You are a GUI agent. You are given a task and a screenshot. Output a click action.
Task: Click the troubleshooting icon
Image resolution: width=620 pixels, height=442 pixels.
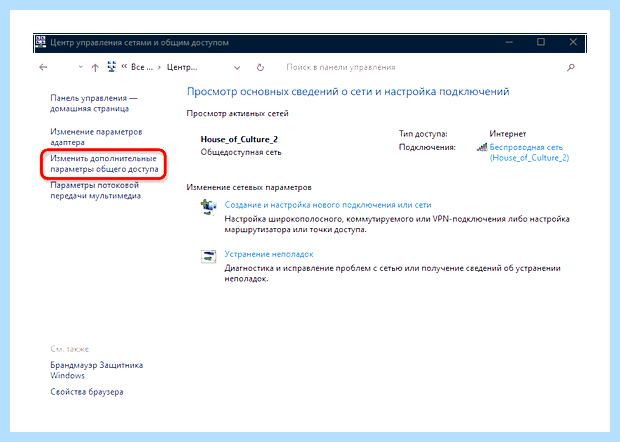[x=208, y=257]
